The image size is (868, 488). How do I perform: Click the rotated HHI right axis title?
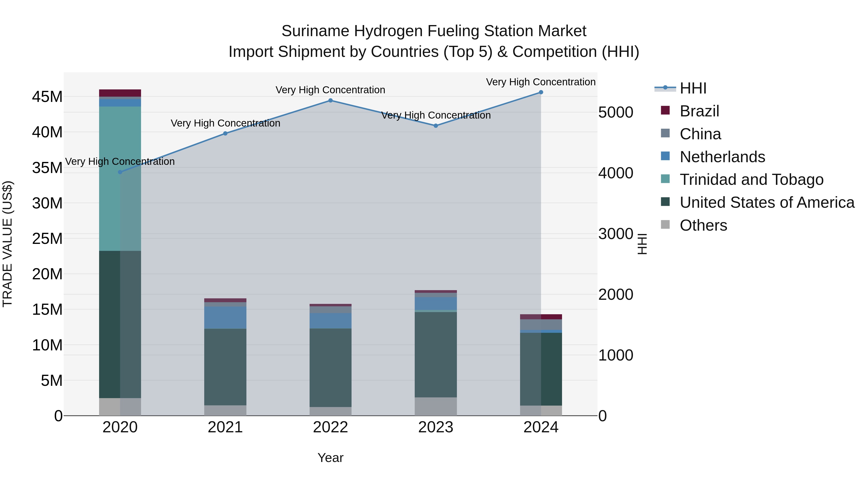tap(642, 244)
